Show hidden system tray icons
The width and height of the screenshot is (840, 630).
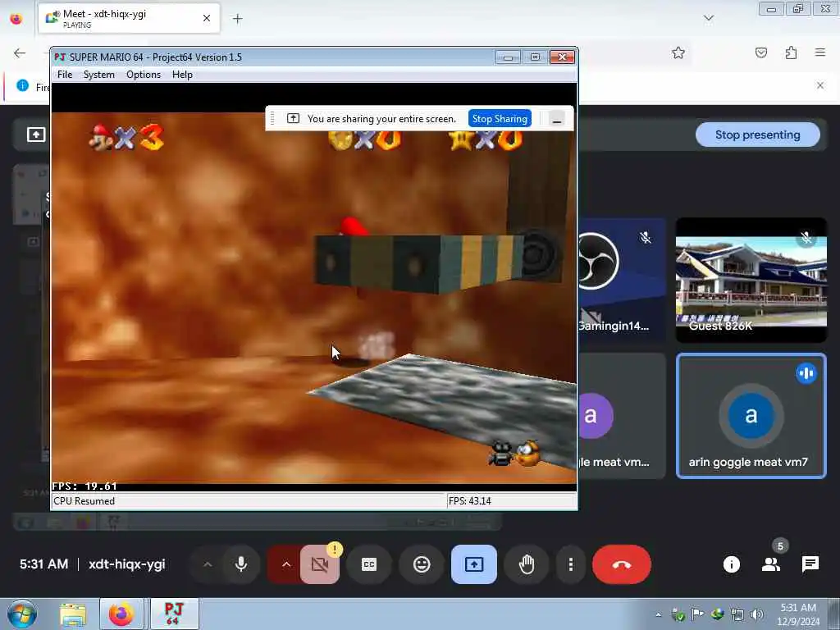658,615
